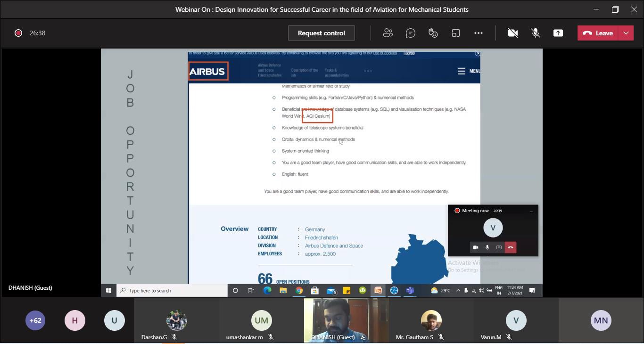Toggle camera in the mini Meeting now window
The image size is (644, 344).
(x=476, y=247)
